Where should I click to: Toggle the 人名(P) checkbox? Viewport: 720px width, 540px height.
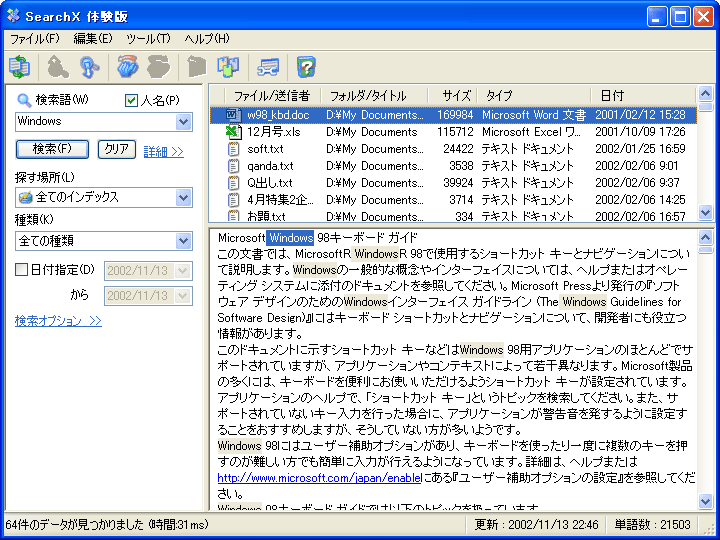[x=131, y=100]
